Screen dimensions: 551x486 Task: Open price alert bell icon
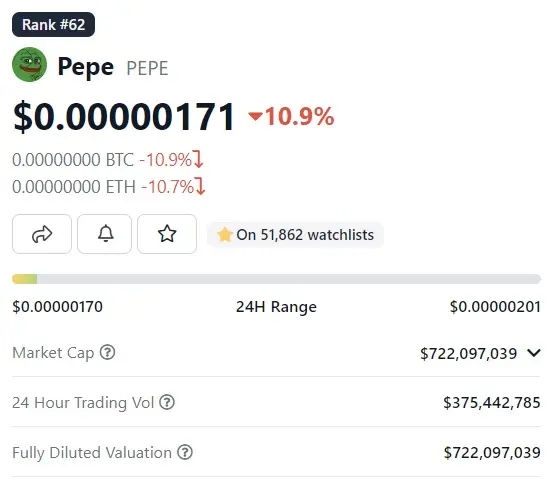click(x=105, y=234)
